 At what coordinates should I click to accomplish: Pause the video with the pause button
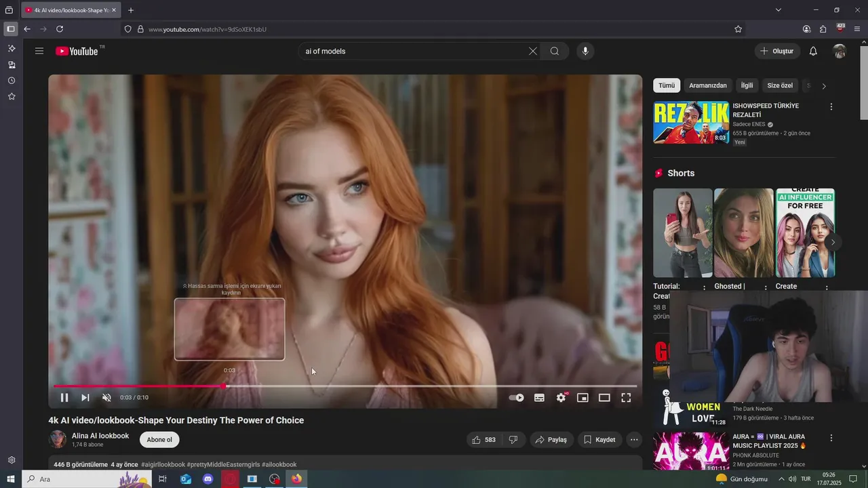point(64,398)
